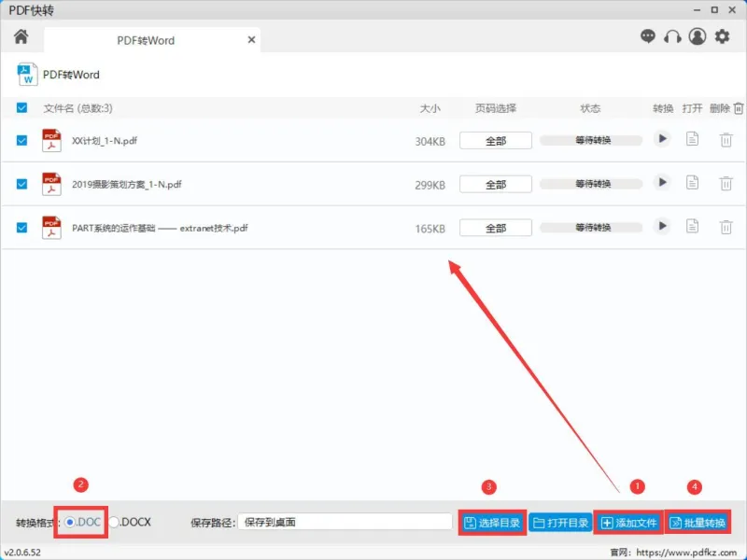Viewport: 747px width, 560px height.
Task: Open converted document for XX计划_1-N.pdf
Action: pos(692,139)
